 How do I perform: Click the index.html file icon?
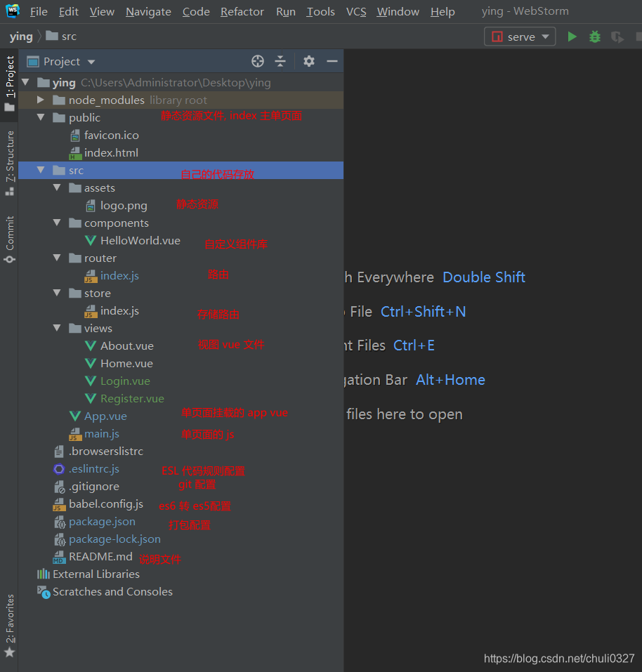(75, 153)
